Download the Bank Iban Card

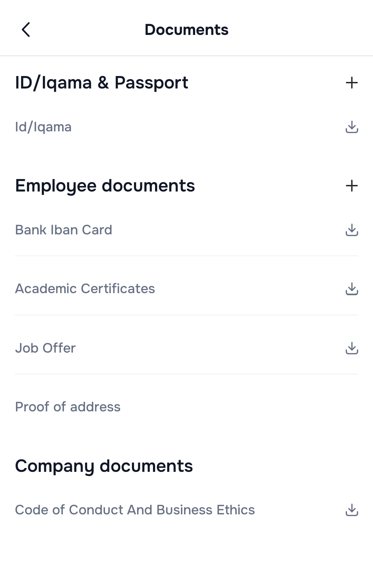point(352,230)
